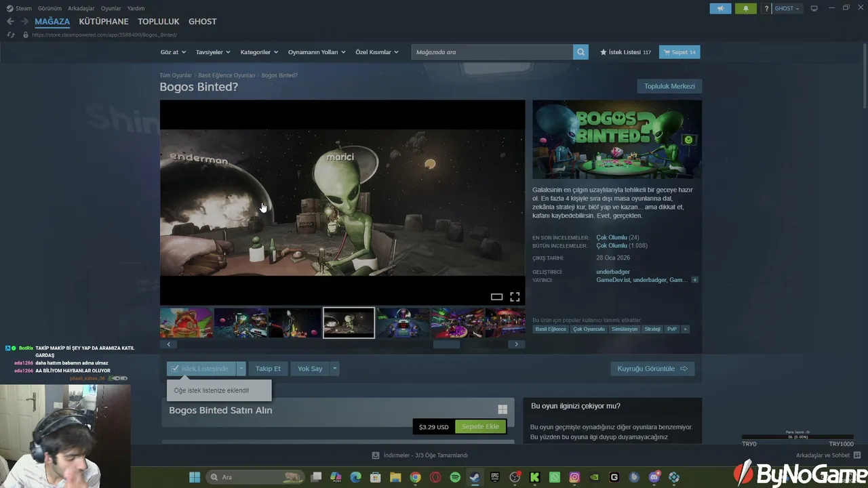Screen dimensions: 868x488
Task: Click the Tüm Oyunlar breadcrumb
Action: [x=176, y=75]
